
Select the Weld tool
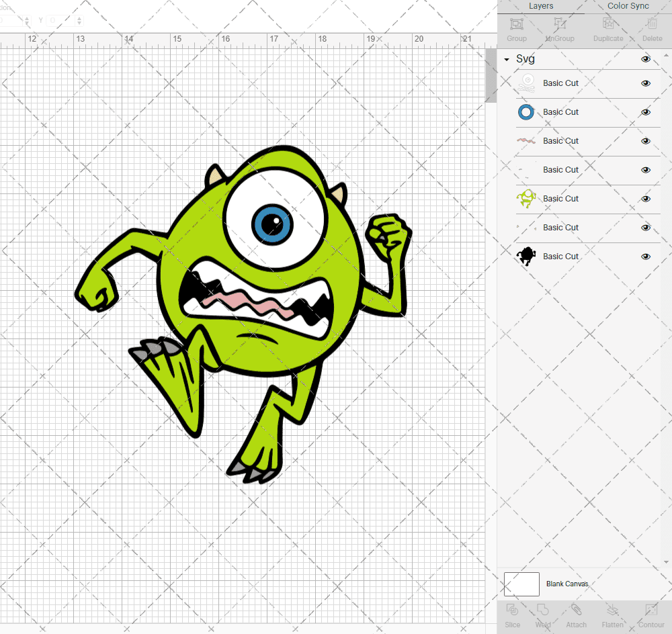[x=542, y=610]
